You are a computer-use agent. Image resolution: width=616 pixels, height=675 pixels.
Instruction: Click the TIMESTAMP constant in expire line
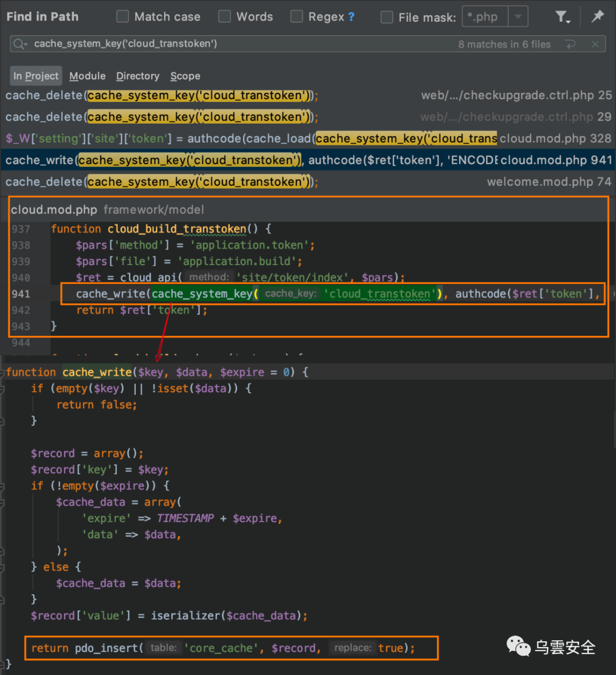[x=185, y=518]
